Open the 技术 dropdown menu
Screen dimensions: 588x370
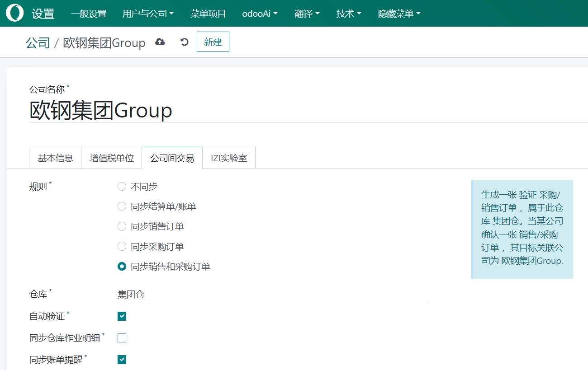point(349,14)
